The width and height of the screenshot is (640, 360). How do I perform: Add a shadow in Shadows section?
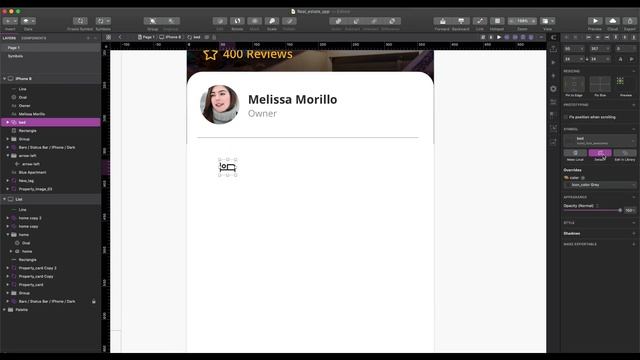tap(634, 233)
